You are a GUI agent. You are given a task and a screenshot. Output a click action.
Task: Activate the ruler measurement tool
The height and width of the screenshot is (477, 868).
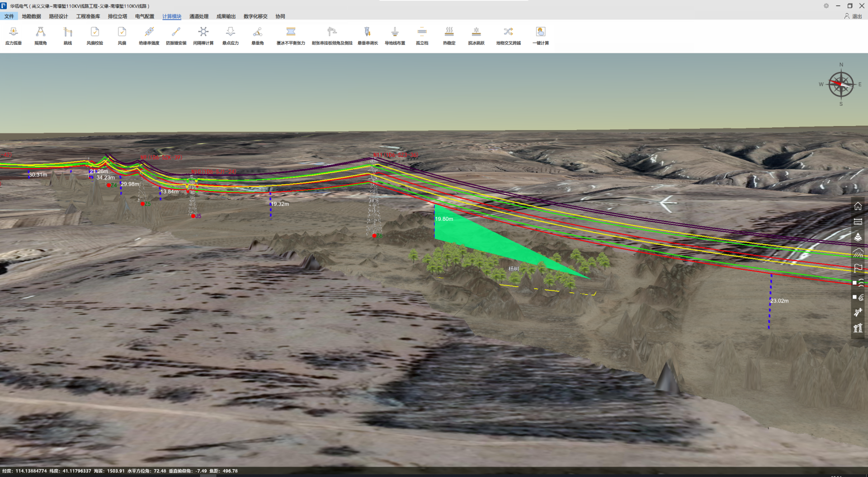pos(858,222)
